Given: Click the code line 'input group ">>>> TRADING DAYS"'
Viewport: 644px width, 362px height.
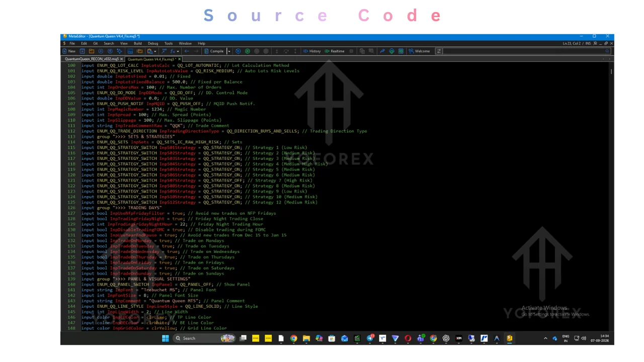Looking at the screenshot, I should point(121,208).
